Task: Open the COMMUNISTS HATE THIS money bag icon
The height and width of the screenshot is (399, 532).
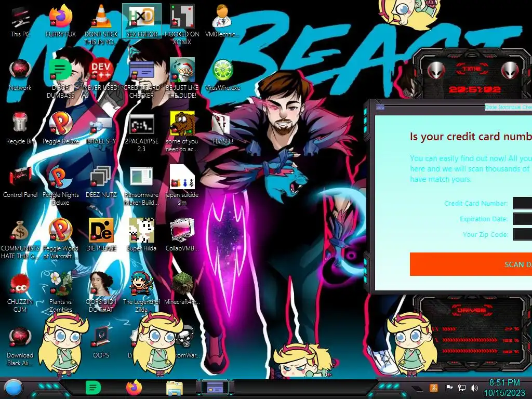Action: point(20,239)
